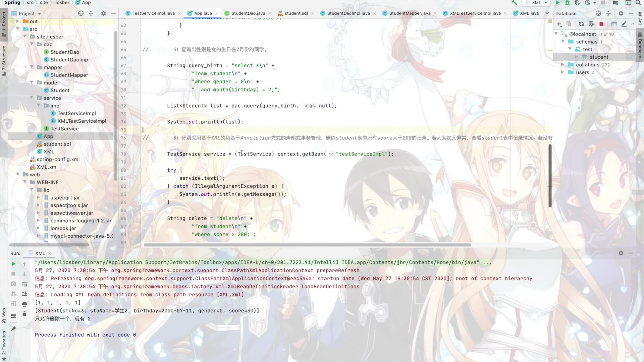Open the Database panel add icon

coord(559,24)
